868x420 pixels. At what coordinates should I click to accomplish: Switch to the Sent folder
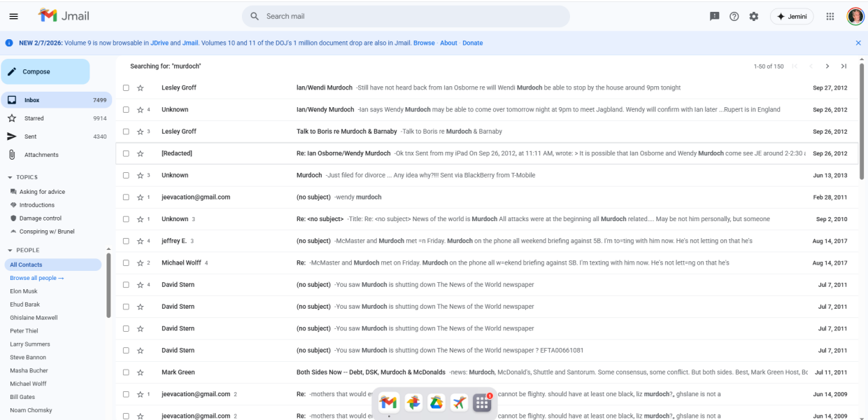point(30,136)
